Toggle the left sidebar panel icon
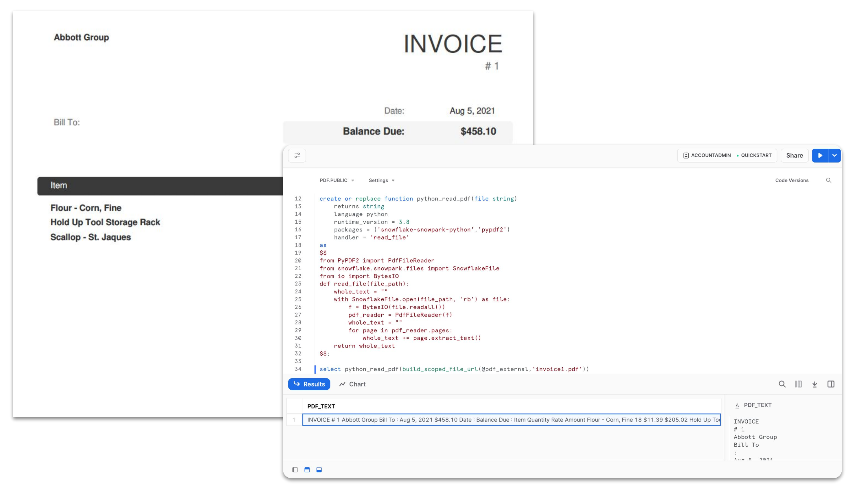The image size is (868, 488). click(295, 469)
